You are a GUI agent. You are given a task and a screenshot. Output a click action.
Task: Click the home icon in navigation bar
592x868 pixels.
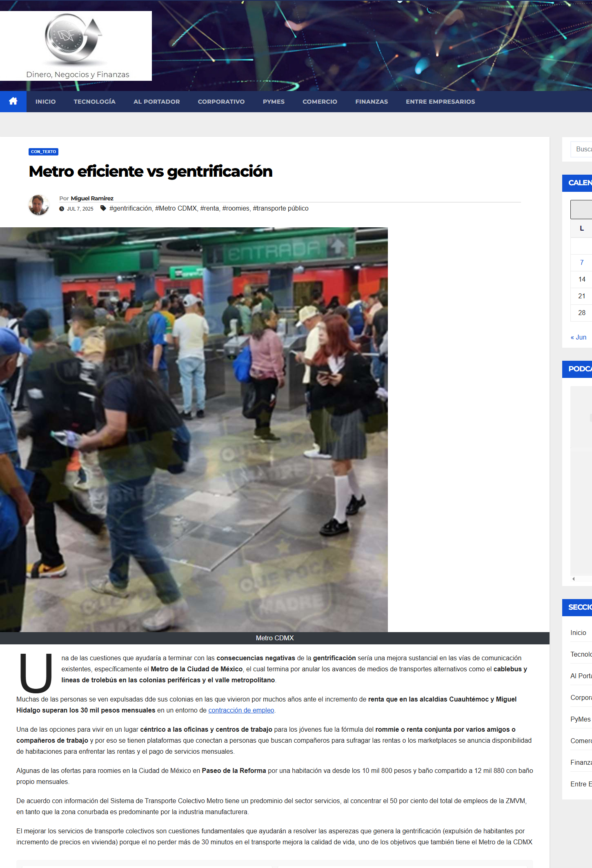13,101
